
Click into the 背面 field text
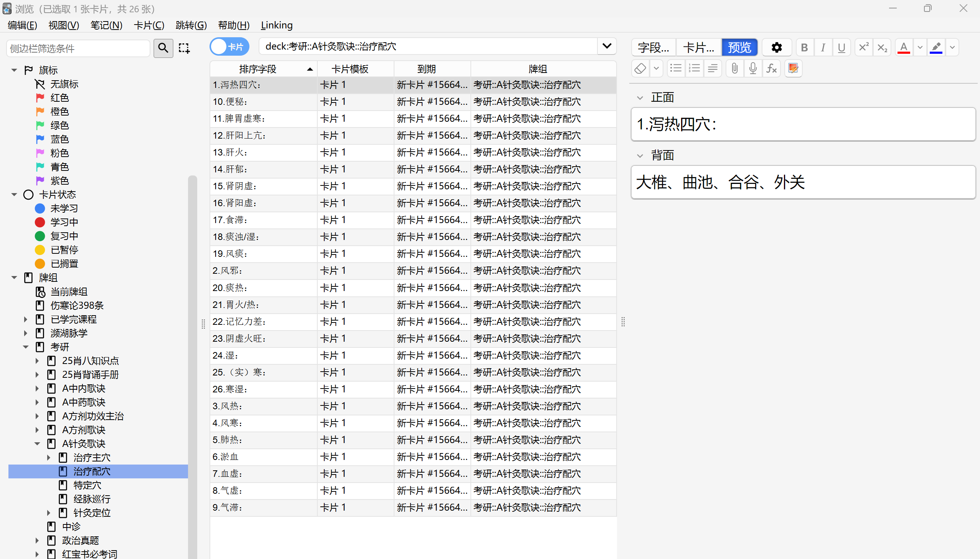[x=803, y=182]
